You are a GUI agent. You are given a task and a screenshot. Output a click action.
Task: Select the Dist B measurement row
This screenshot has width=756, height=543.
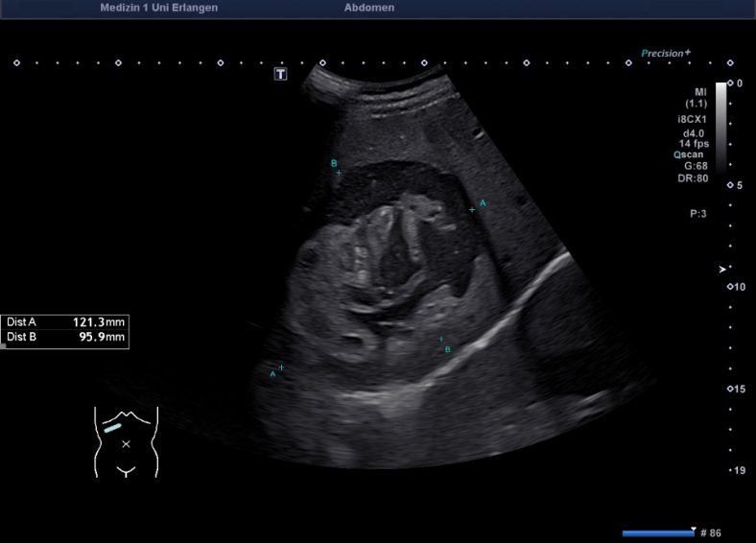pyautogui.click(x=64, y=338)
